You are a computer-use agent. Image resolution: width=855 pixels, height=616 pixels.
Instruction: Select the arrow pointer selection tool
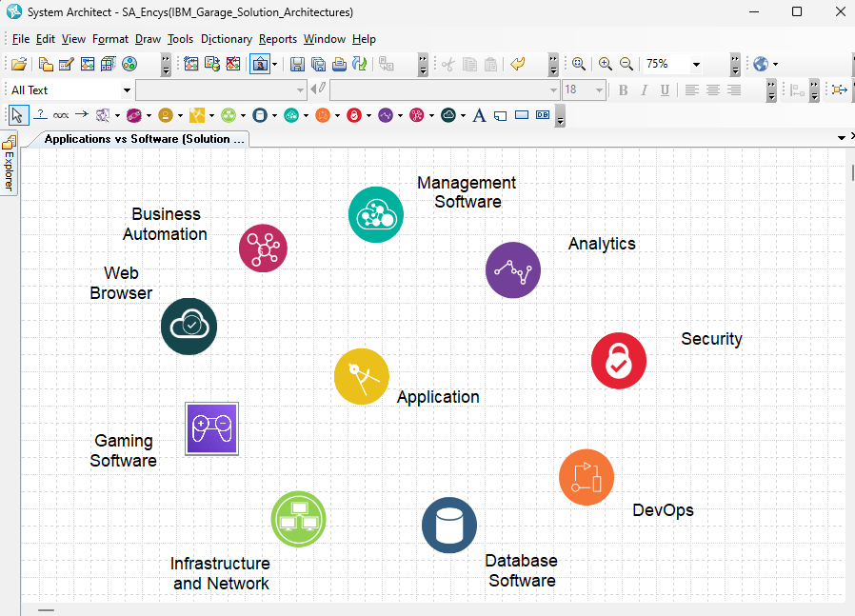coord(18,115)
